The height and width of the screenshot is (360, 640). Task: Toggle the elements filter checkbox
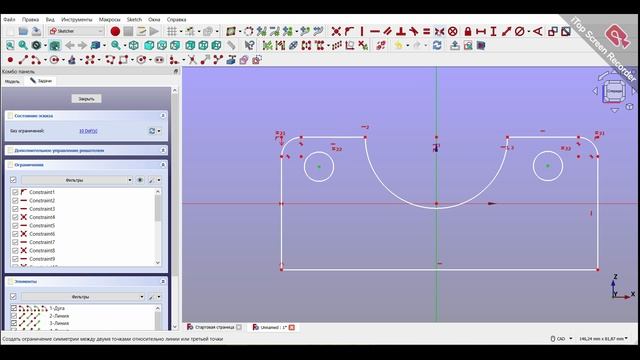13,297
